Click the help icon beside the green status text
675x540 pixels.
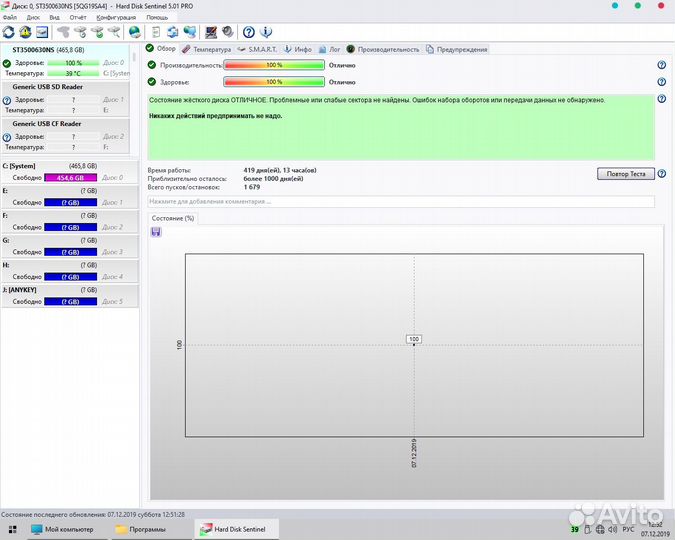point(662,99)
